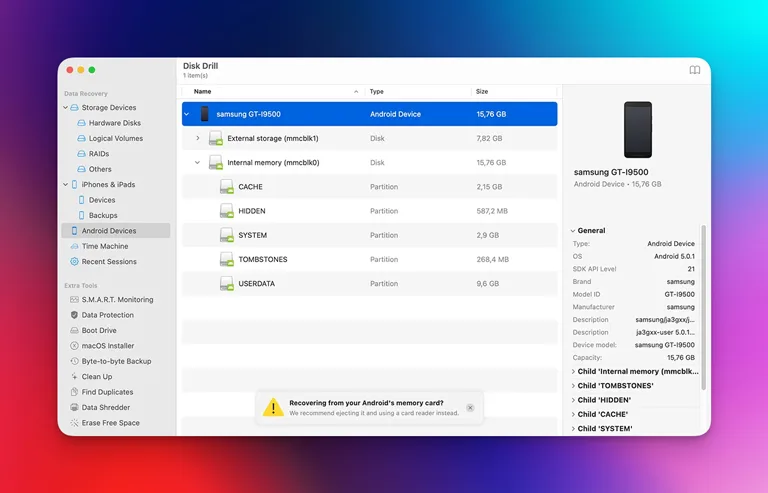This screenshot has height=493, width=768.
Task: Click the '9,6 GB' size cell
Action: (487, 283)
